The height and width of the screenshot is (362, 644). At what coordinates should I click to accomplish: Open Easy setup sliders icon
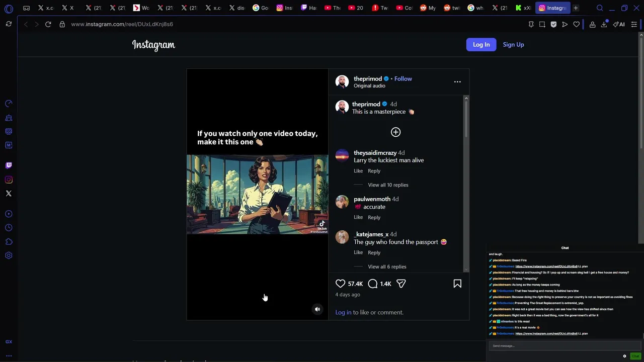pyautogui.click(x=634, y=24)
